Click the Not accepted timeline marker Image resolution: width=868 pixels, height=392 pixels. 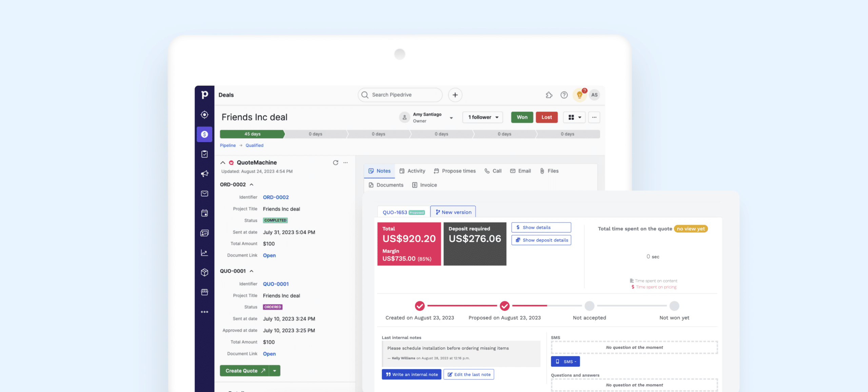point(589,306)
